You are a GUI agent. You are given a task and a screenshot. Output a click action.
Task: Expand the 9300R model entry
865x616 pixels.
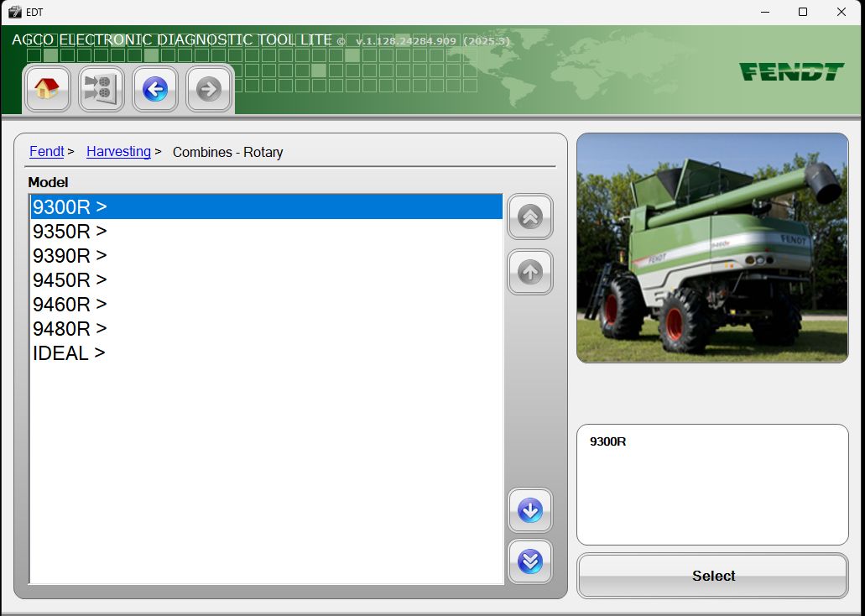[267, 207]
